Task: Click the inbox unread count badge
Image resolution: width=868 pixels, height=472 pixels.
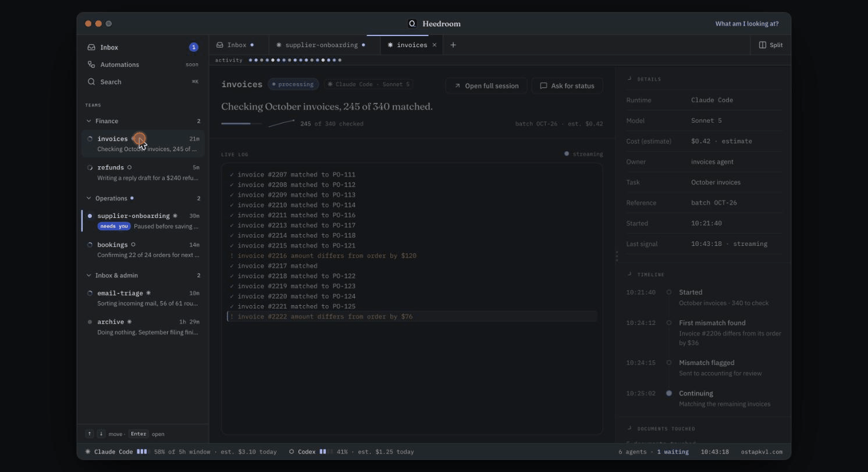Action: point(194,47)
